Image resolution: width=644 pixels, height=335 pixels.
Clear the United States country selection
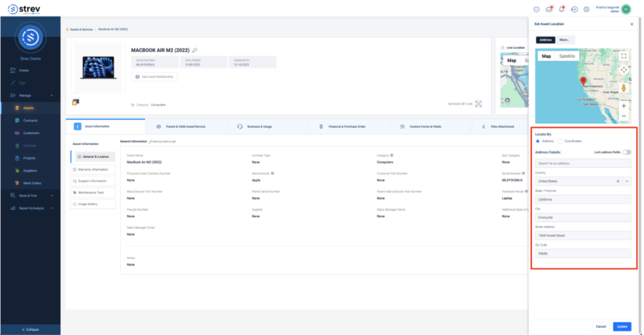click(x=618, y=181)
